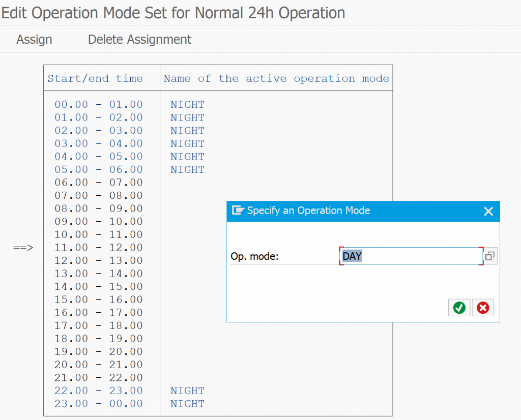
Task: Close the Specify an Operation Mode popup
Action: [488, 211]
